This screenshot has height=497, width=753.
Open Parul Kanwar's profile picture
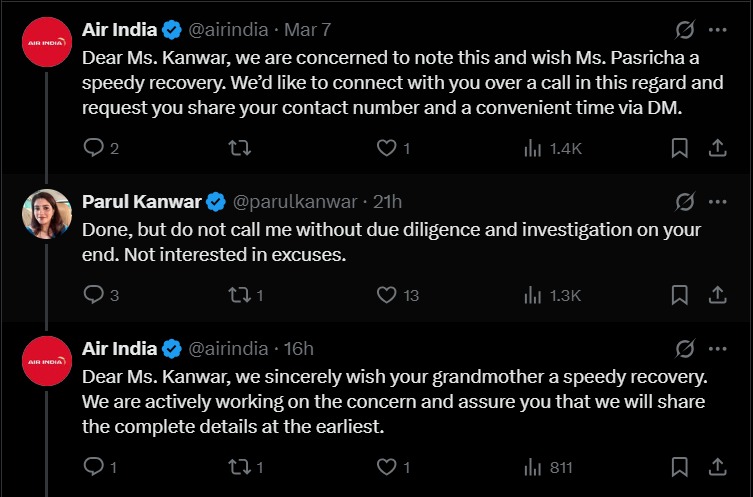(x=46, y=214)
